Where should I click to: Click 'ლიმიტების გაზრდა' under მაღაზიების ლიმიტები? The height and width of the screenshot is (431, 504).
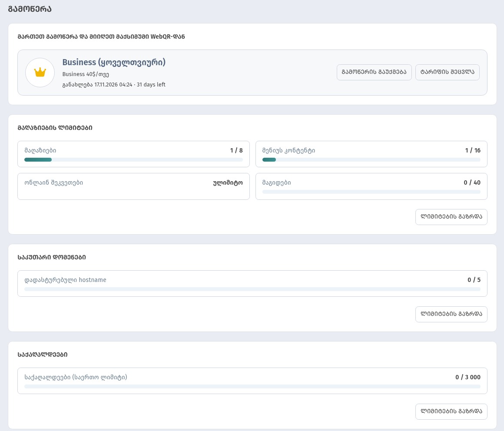click(451, 217)
